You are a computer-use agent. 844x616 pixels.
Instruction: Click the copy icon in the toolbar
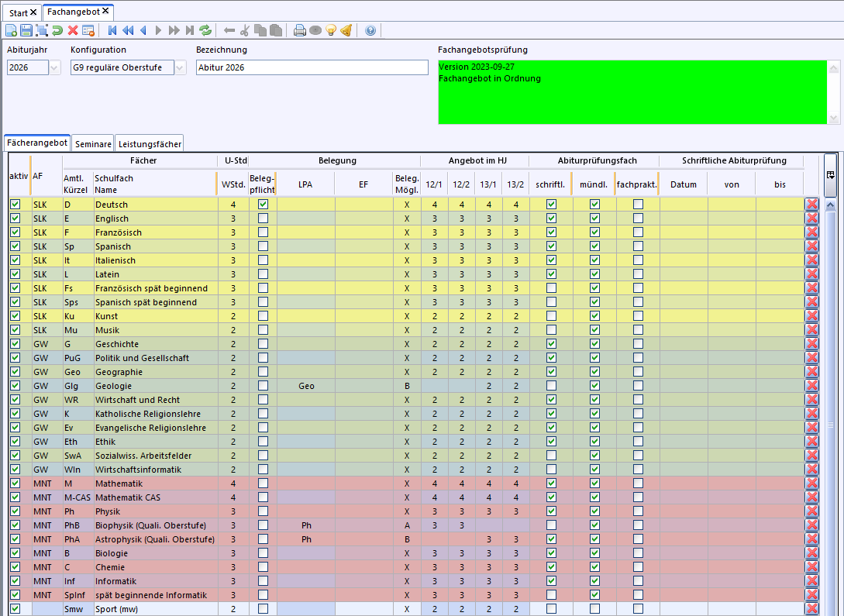point(260,31)
